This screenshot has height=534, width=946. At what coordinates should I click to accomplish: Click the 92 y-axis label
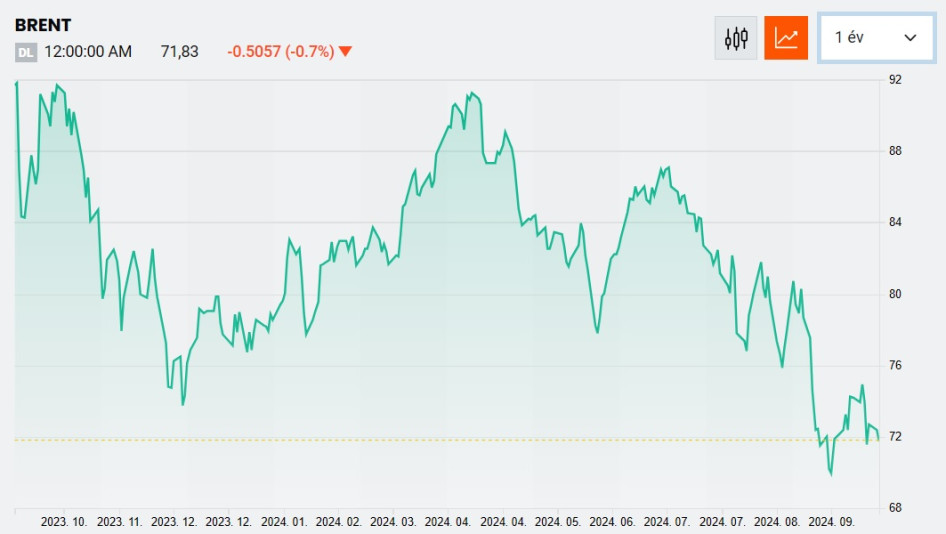point(895,80)
